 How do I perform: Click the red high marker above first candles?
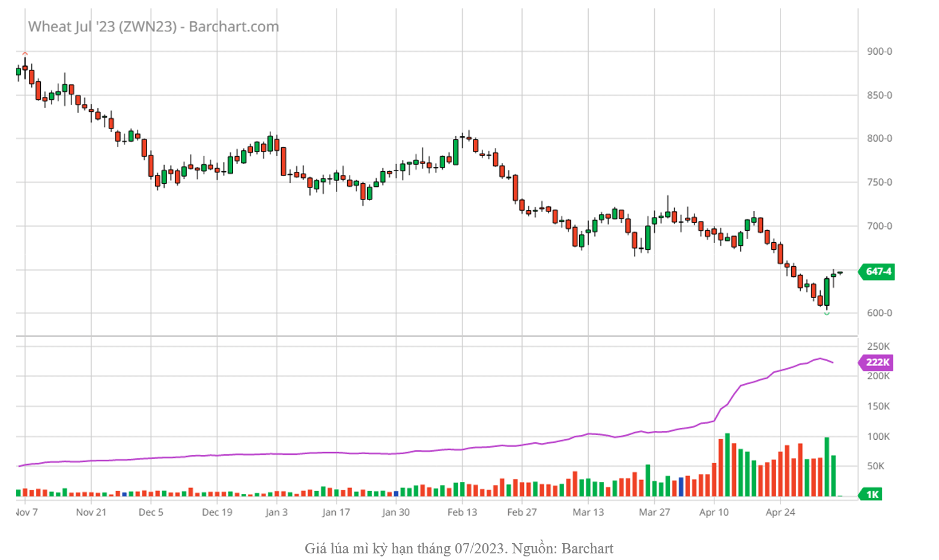point(25,55)
